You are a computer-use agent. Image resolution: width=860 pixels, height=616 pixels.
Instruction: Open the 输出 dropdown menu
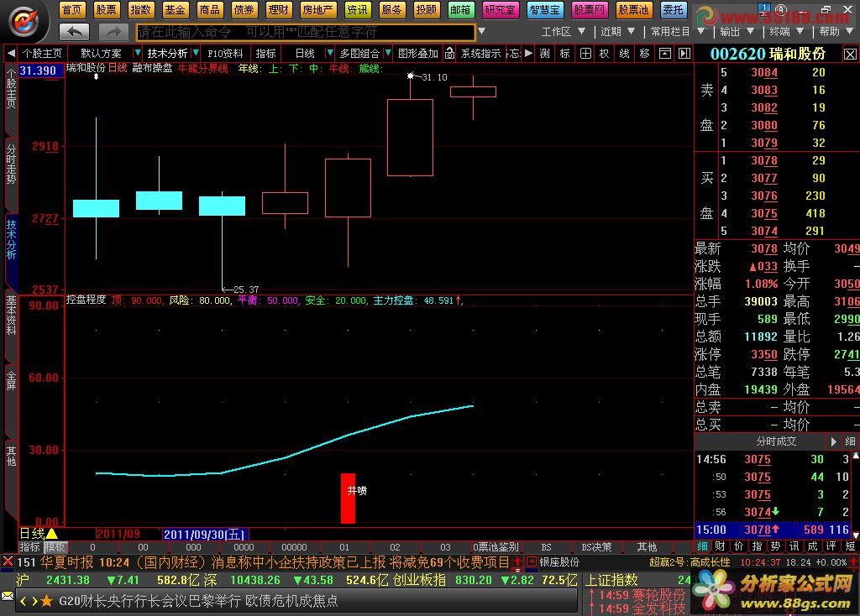click(736, 32)
